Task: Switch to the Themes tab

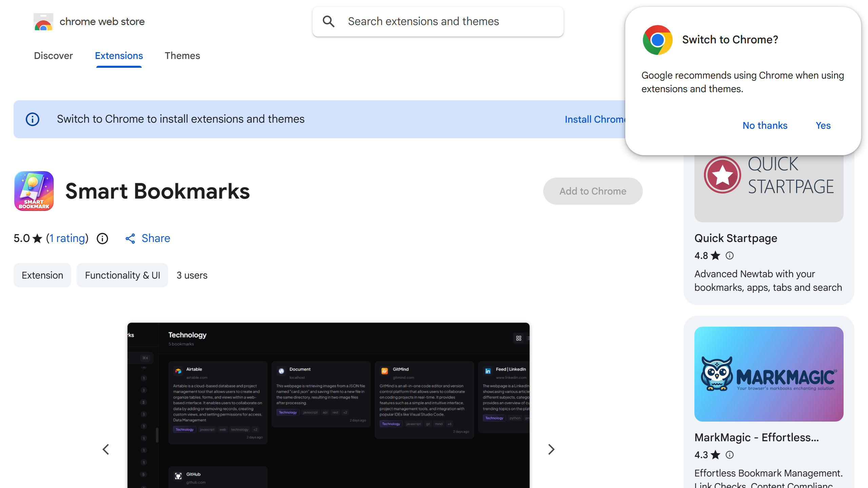Action: [x=182, y=56]
